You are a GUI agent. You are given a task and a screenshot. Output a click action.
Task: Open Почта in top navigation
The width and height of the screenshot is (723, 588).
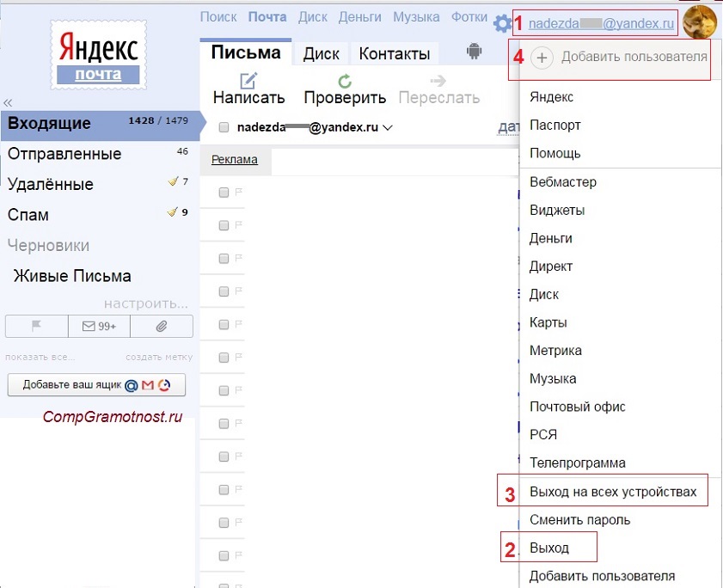click(267, 17)
